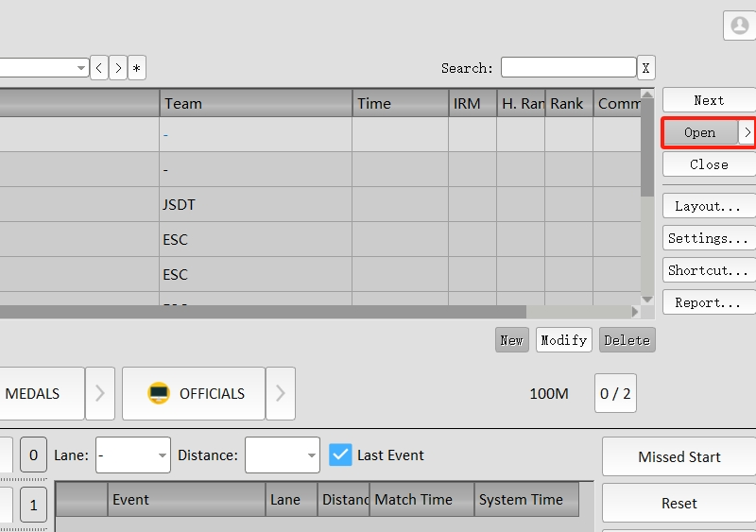The height and width of the screenshot is (532, 756).
Task: Click the next arrow beside the combo box
Action: tap(118, 68)
